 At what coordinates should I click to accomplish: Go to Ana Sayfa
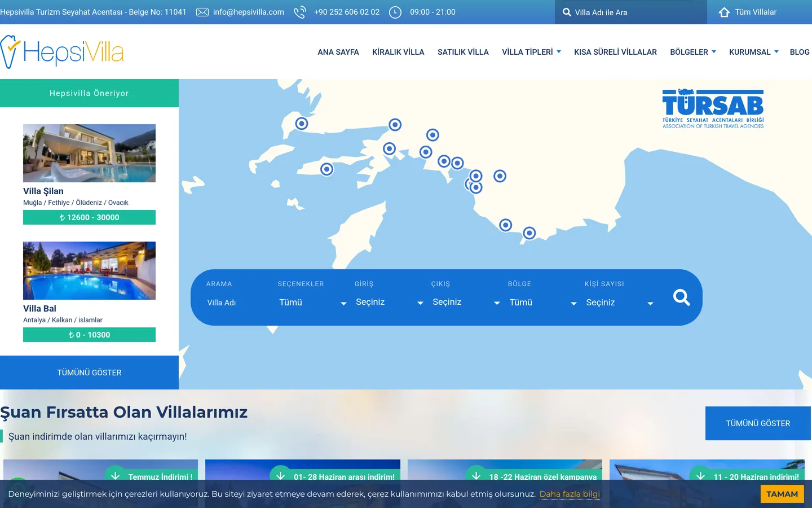338,52
